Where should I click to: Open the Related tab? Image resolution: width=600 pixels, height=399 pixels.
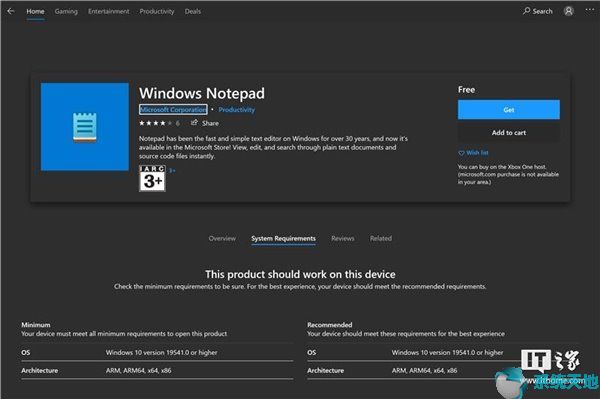[381, 238]
